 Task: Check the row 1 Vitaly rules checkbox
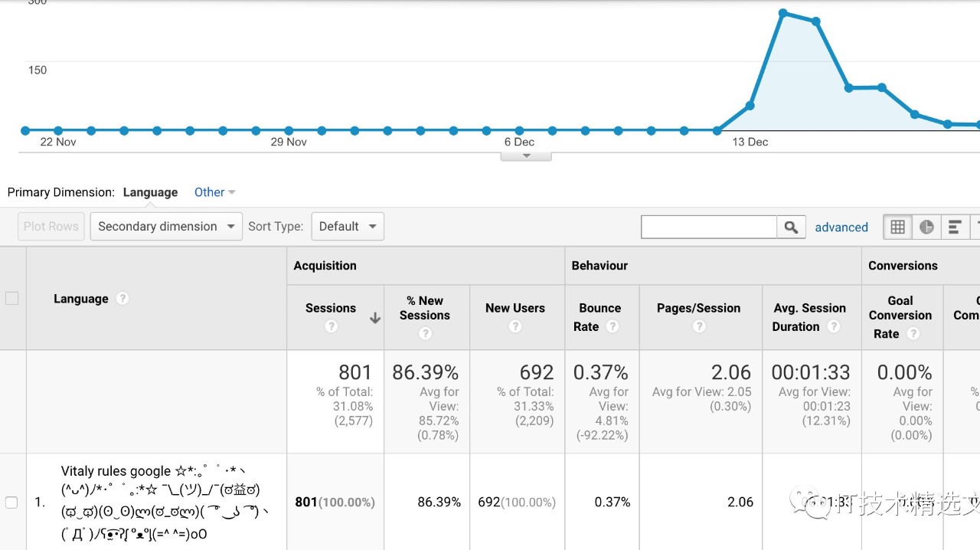coord(11,503)
